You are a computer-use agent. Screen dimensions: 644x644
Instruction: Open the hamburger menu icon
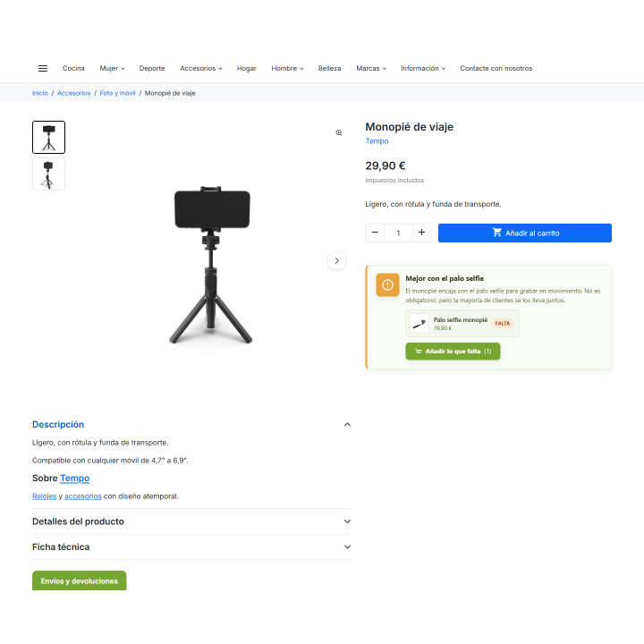pos(43,68)
